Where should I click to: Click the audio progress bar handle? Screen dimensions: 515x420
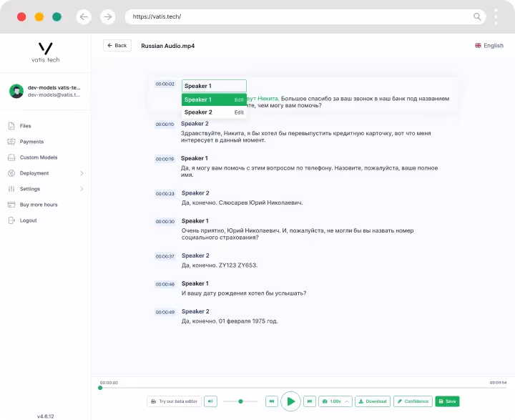pyautogui.click(x=100, y=388)
